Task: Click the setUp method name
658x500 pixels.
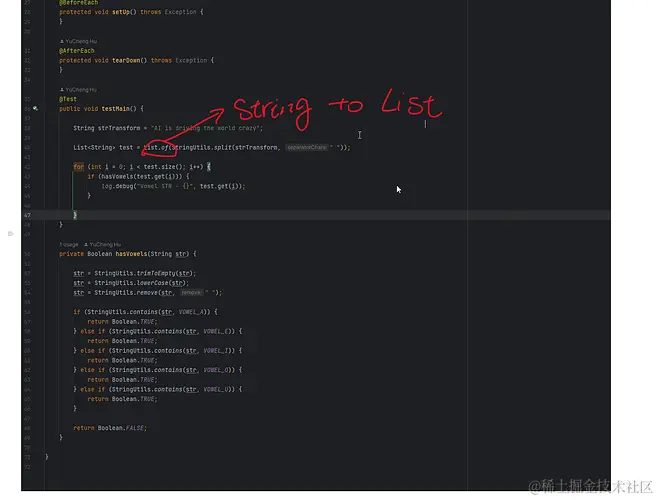Action: [x=121, y=12]
